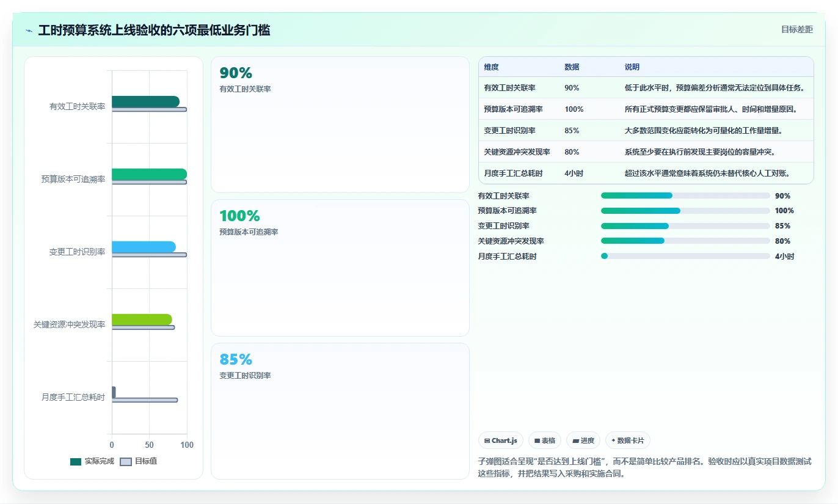
Task: Select the 有效工时关联率 table row name
Action: [509, 88]
